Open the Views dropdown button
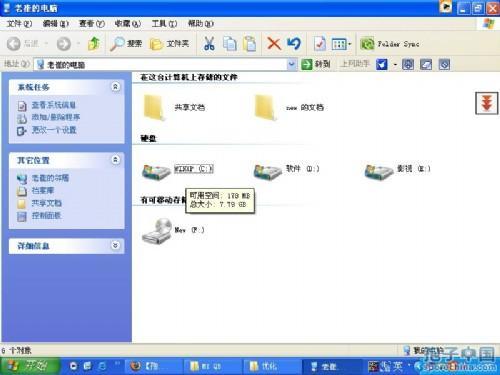 (341, 44)
